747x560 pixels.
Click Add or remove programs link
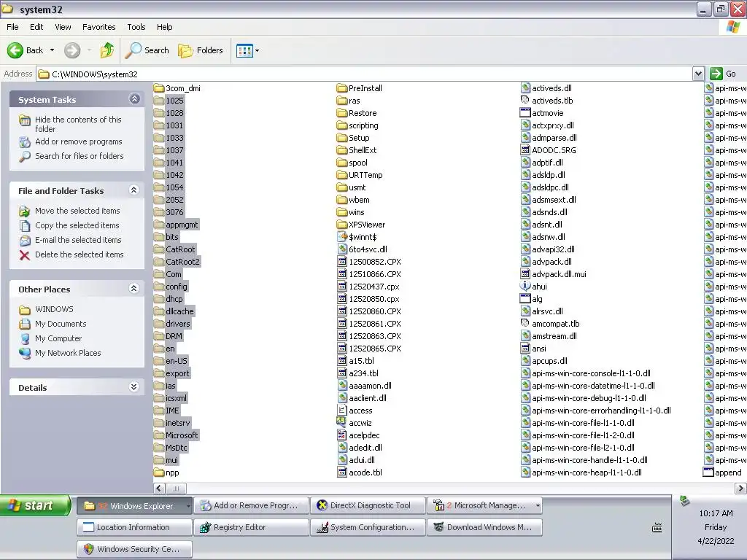point(79,141)
